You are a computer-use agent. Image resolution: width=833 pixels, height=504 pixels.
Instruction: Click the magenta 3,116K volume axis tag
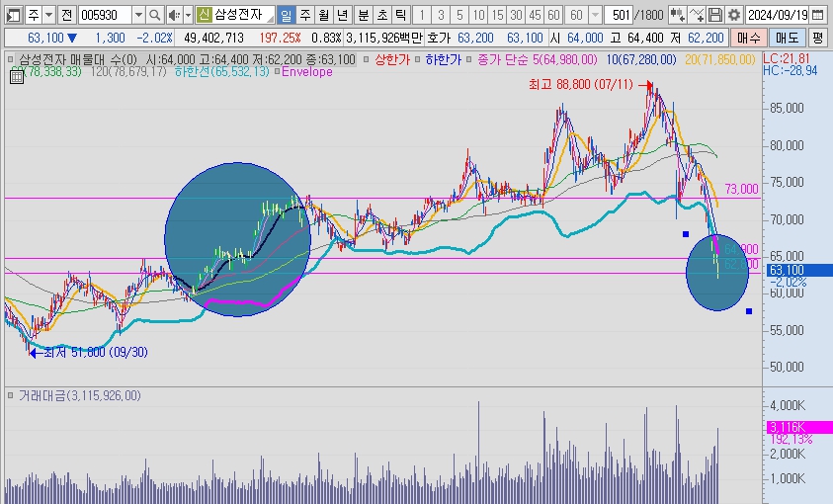(x=799, y=427)
